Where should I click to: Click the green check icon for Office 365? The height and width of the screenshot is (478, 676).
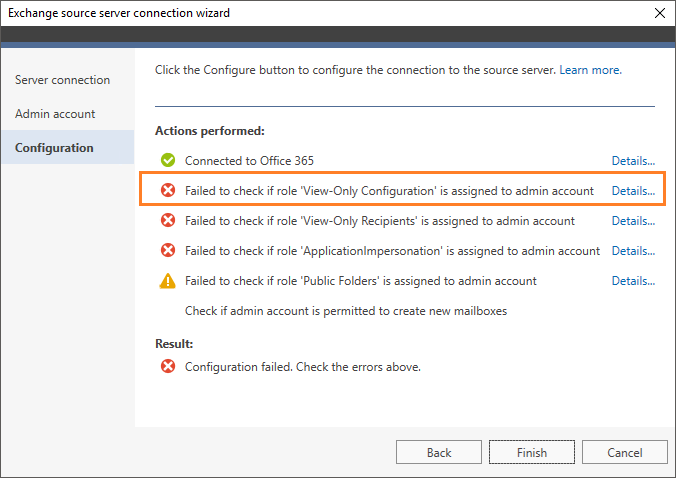[168, 160]
